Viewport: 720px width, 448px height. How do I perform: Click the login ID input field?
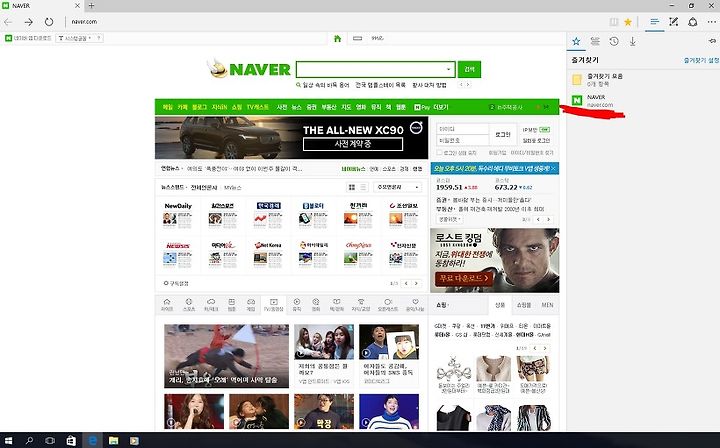[x=462, y=129]
